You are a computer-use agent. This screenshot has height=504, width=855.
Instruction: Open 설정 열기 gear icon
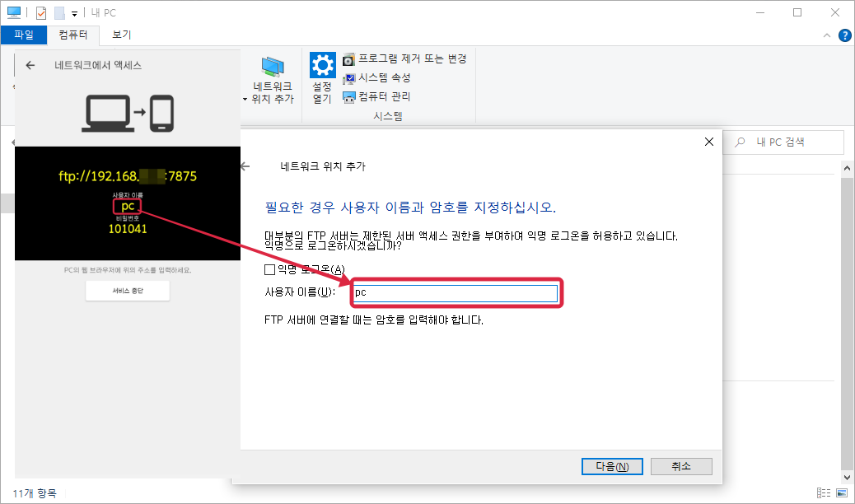pos(322,65)
